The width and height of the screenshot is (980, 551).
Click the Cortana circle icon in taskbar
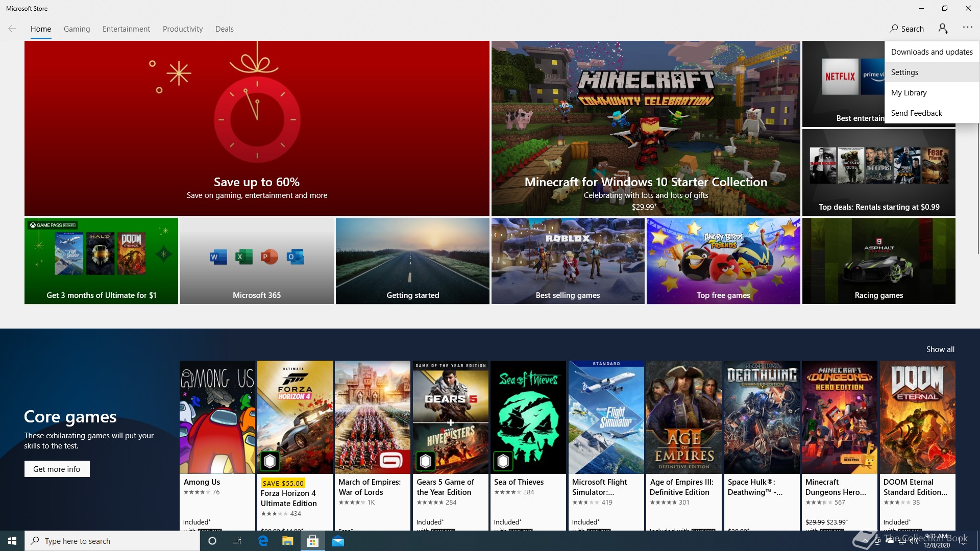[x=212, y=541]
